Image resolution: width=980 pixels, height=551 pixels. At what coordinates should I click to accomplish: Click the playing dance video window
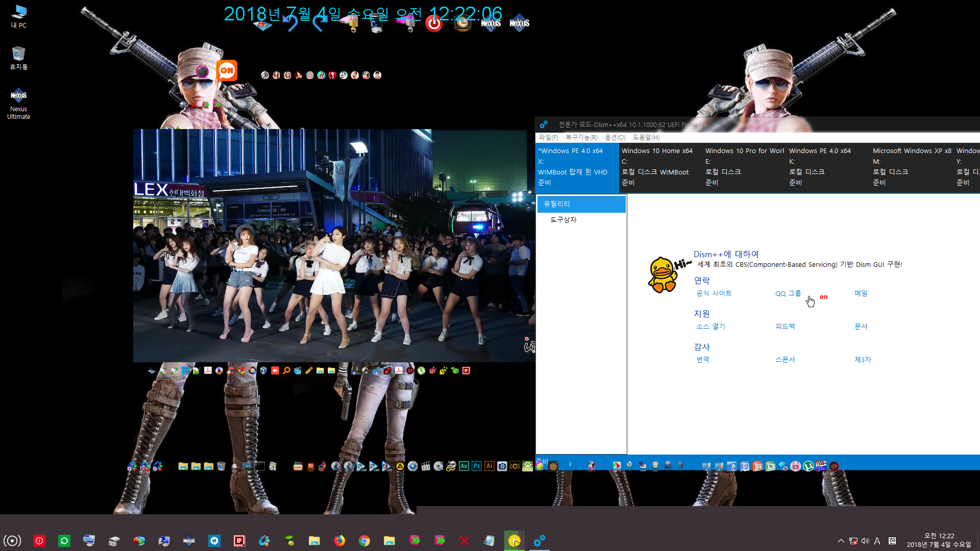tap(334, 245)
